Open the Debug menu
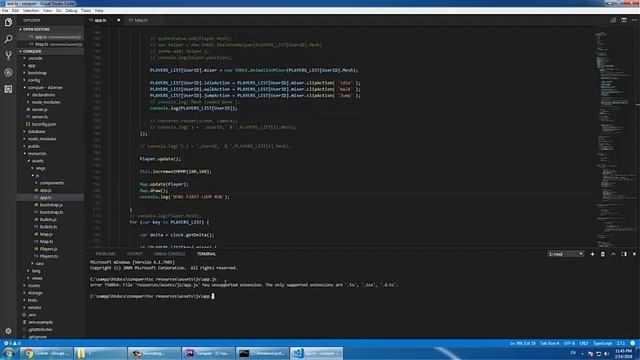 click(x=71, y=11)
